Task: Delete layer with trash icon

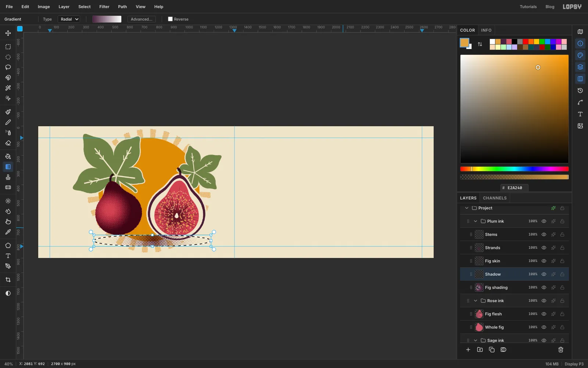Action: click(x=561, y=350)
